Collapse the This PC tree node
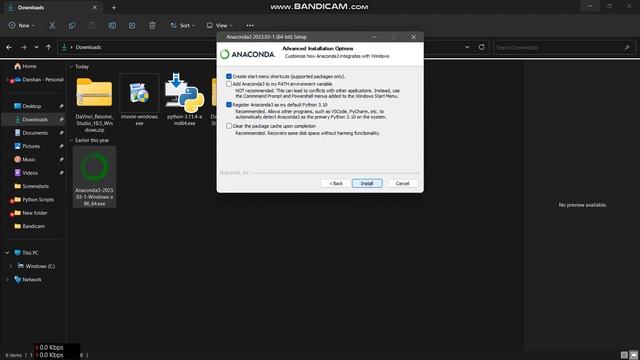This screenshot has height=360, width=640. pos(7,253)
